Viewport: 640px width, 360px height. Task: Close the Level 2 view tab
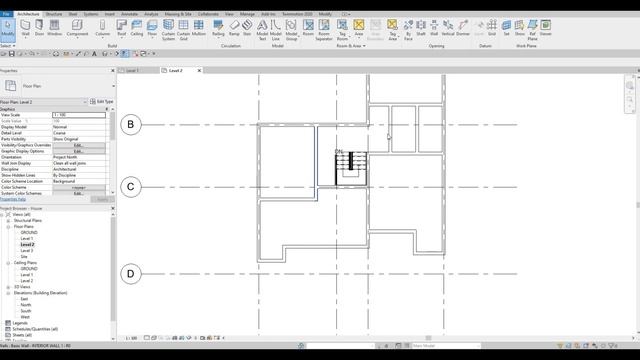199,71
